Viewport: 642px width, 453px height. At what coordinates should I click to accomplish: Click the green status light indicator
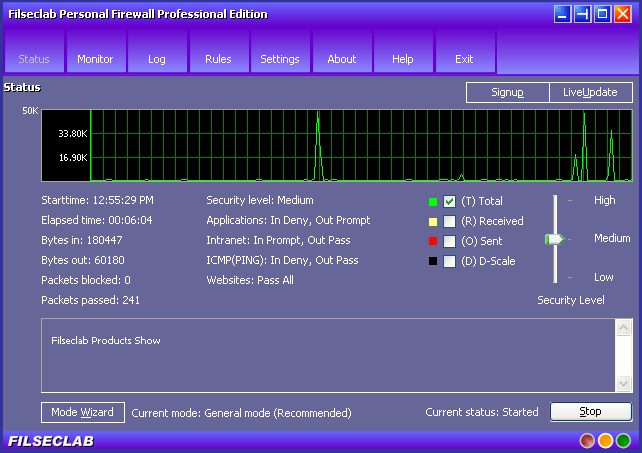coord(623,440)
